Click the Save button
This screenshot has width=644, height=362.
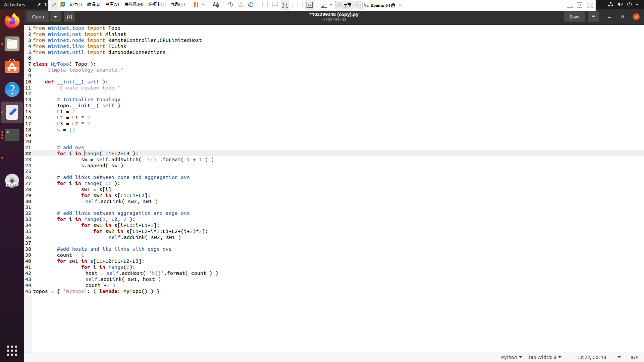(x=574, y=17)
